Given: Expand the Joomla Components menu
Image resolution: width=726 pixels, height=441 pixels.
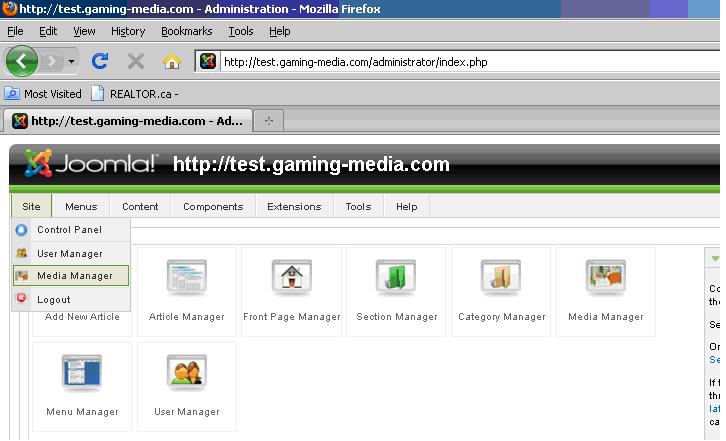Looking at the screenshot, I should tap(213, 206).
